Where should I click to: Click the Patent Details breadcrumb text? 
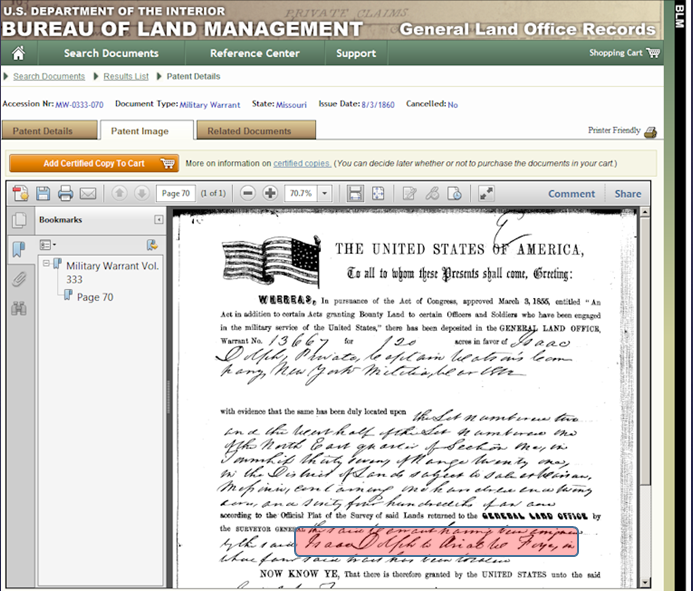(x=193, y=76)
